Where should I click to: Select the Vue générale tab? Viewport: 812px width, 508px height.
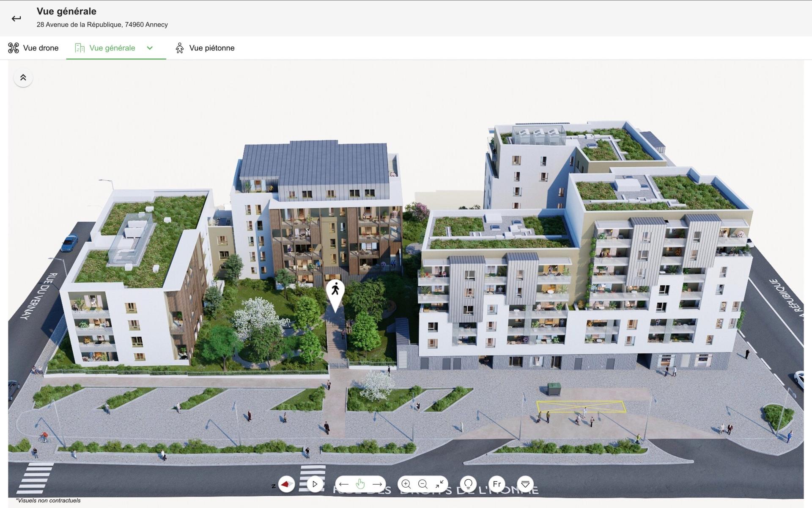(112, 48)
